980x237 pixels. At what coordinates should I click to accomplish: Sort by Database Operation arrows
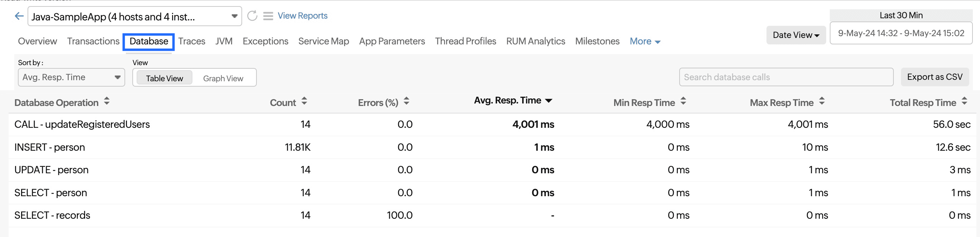[107, 101]
